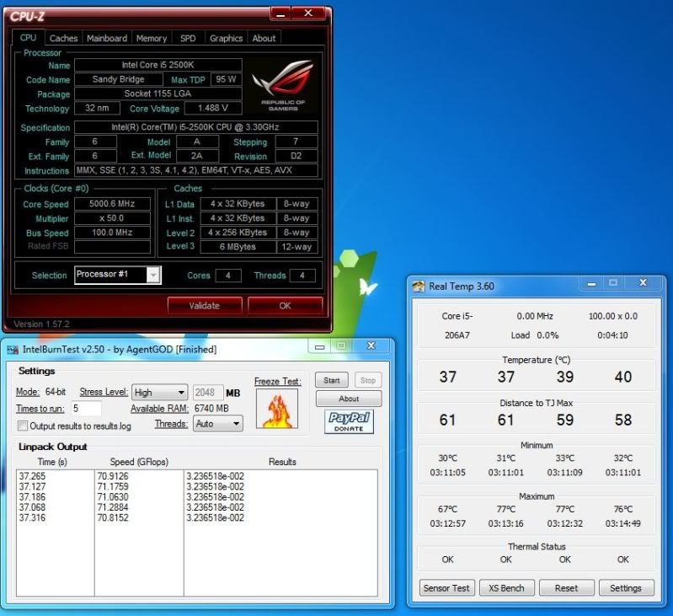
Task: Close the CPU-Z window
Action: point(307,13)
